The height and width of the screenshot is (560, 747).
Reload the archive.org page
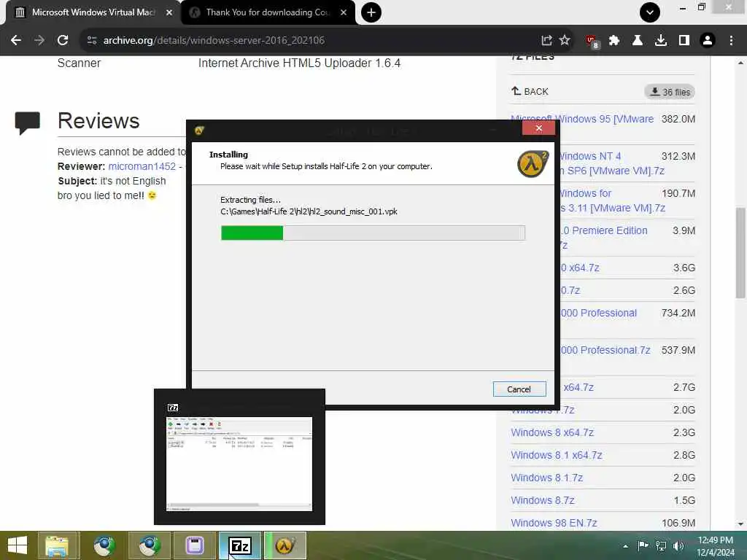(x=63, y=41)
